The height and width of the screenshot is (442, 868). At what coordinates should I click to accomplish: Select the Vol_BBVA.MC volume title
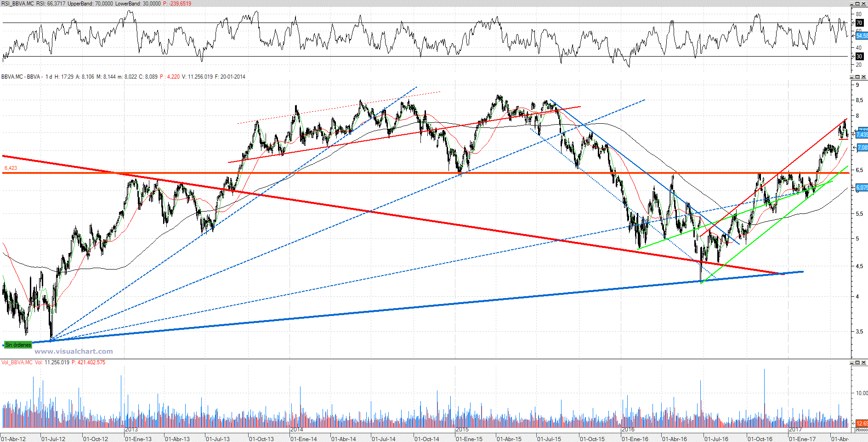point(17,362)
